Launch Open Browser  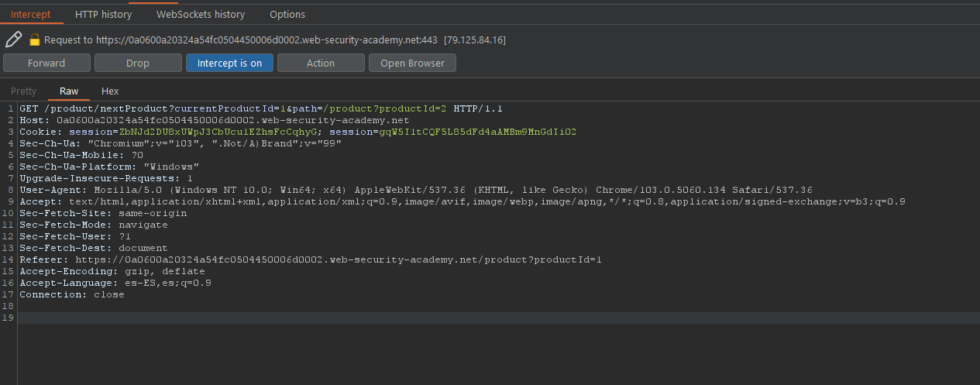pyautogui.click(x=412, y=63)
